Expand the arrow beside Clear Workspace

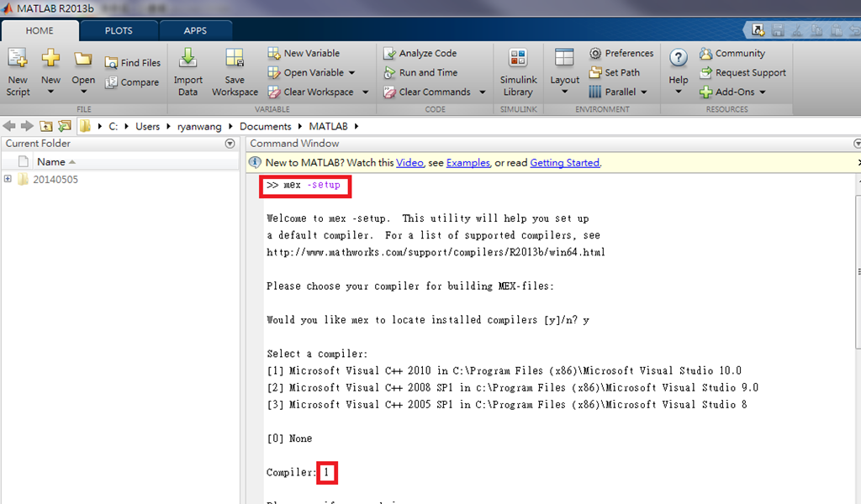(365, 92)
